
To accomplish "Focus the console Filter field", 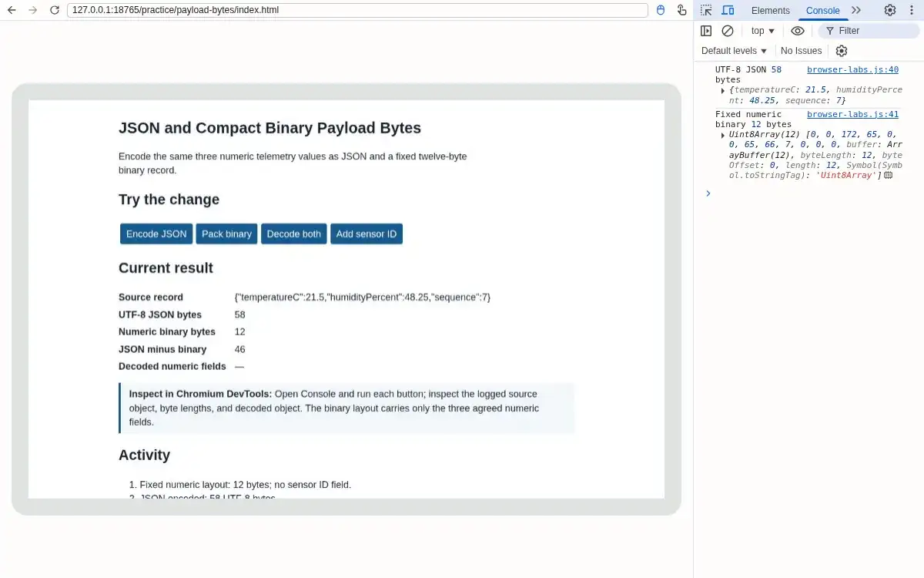I will [867, 31].
